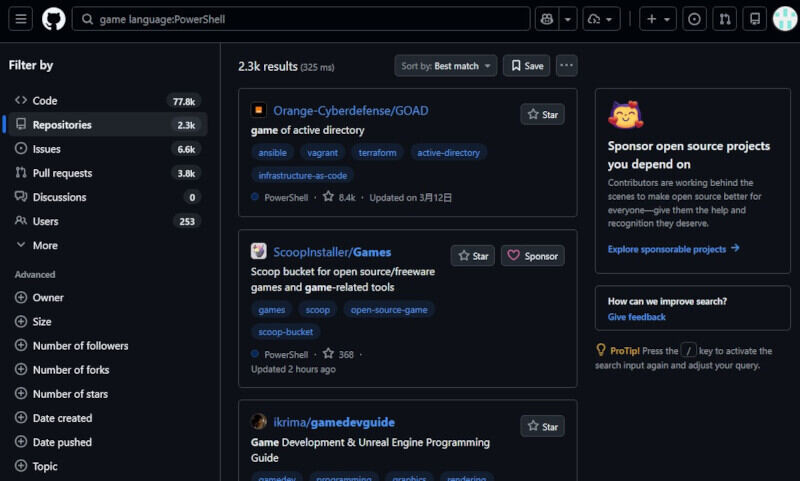Star the ScoopInstaller/Games repository
The height and width of the screenshot is (481, 800).
pos(472,256)
